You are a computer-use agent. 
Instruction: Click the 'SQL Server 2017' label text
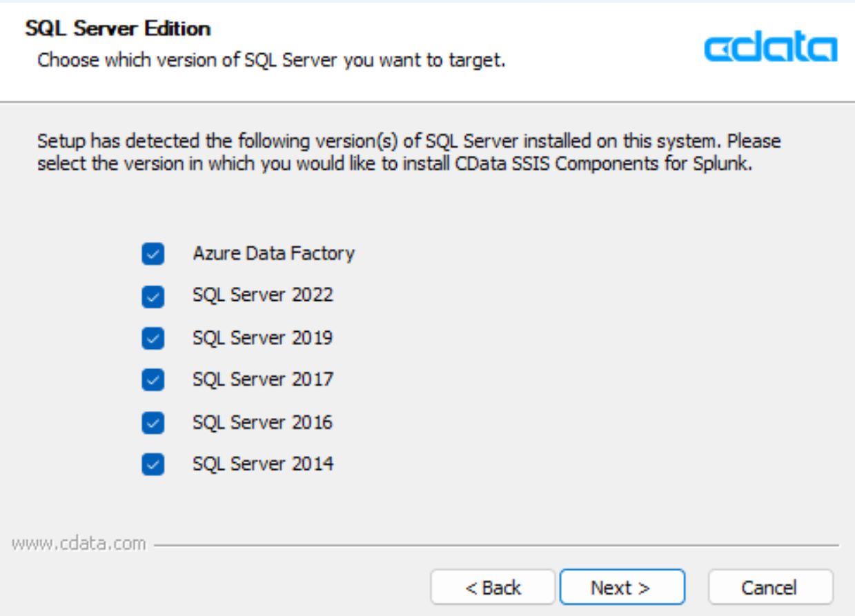pos(262,379)
